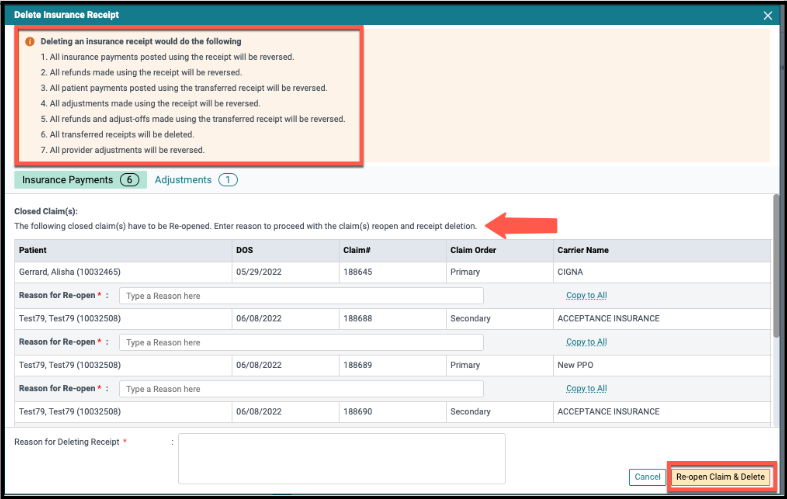Click reason field for claim 188688
The height and width of the screenshot is (499, 787).
point(301,342)
